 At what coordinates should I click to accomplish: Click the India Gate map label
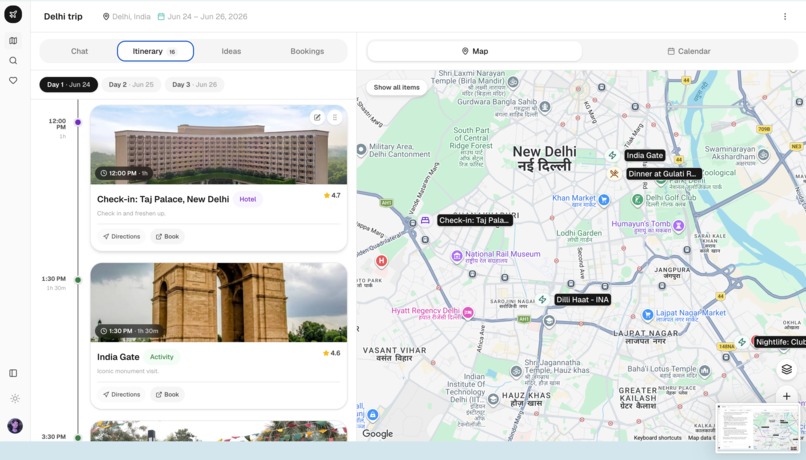pos(645,155)
